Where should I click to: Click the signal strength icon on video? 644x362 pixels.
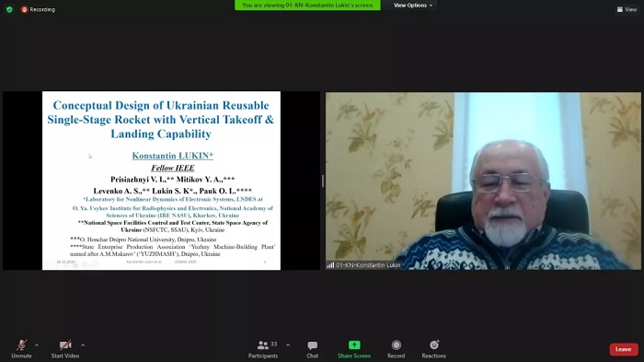pos(330,265)
